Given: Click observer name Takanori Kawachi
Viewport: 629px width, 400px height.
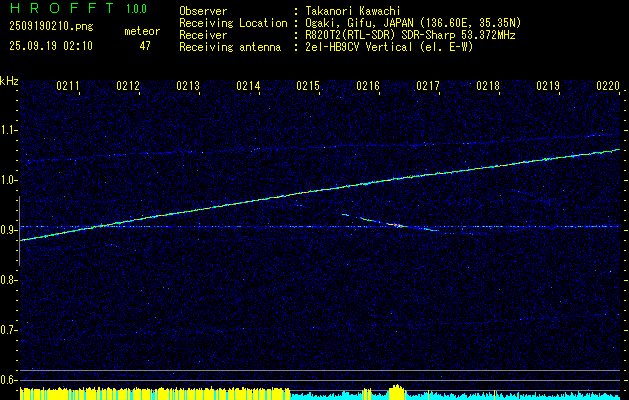Looking at the screenshot, I should 353,11.
